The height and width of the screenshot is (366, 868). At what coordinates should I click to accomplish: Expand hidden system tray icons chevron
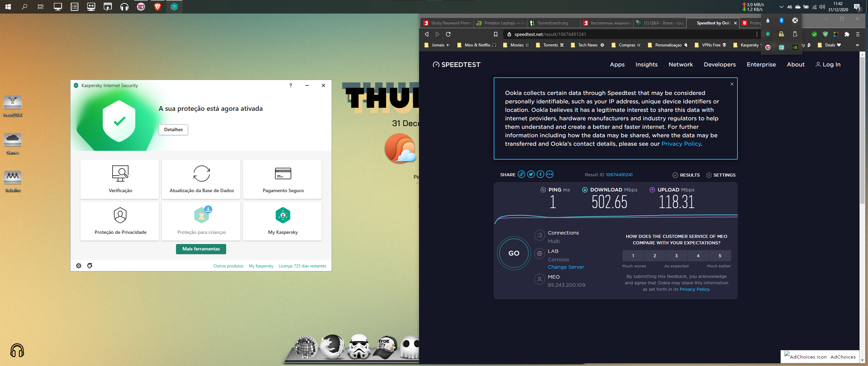pyautogui.click(x=781, y=7)
